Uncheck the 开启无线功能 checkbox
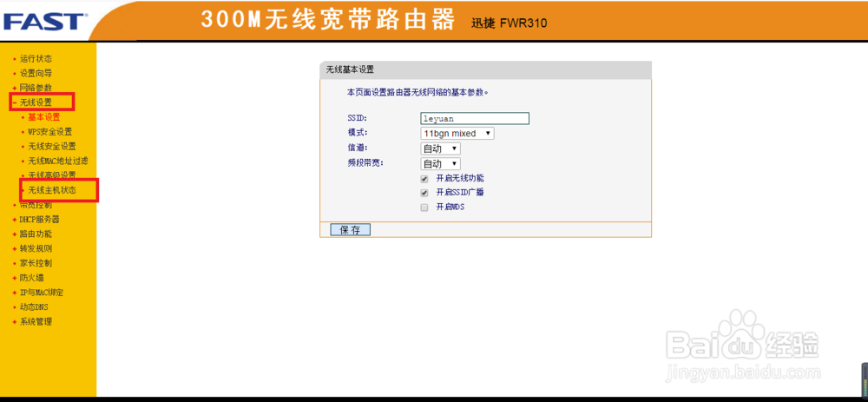Viewport: 868px width, 402px height. click(424, 179)
